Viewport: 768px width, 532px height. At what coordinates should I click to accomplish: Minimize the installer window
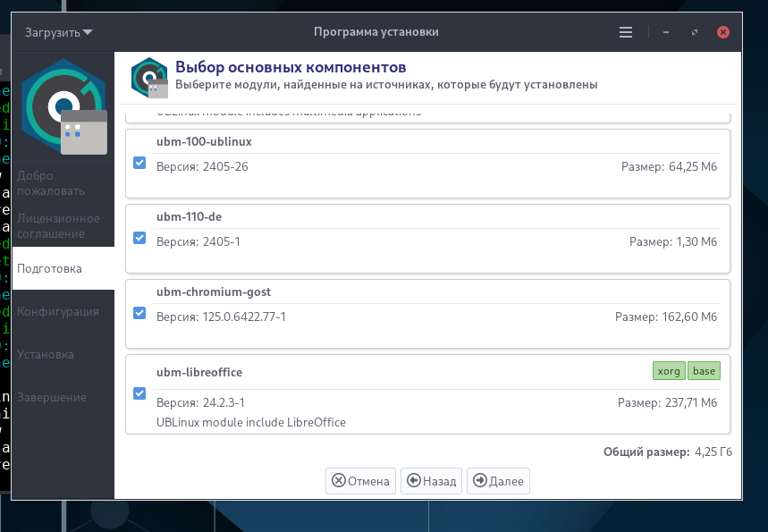pyautogui.click(x=666, y=32)
